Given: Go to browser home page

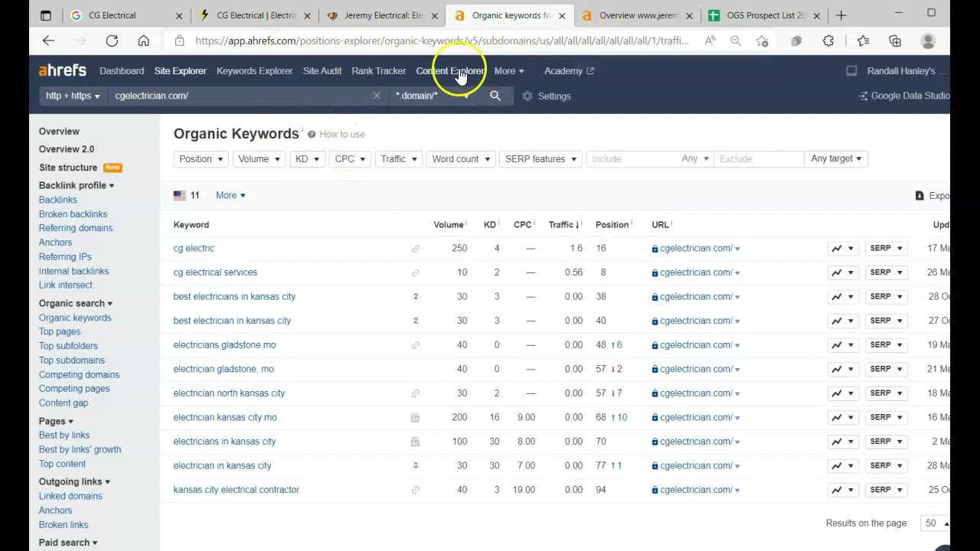Looking at the screenshot, I should click(x=143, y=41).
